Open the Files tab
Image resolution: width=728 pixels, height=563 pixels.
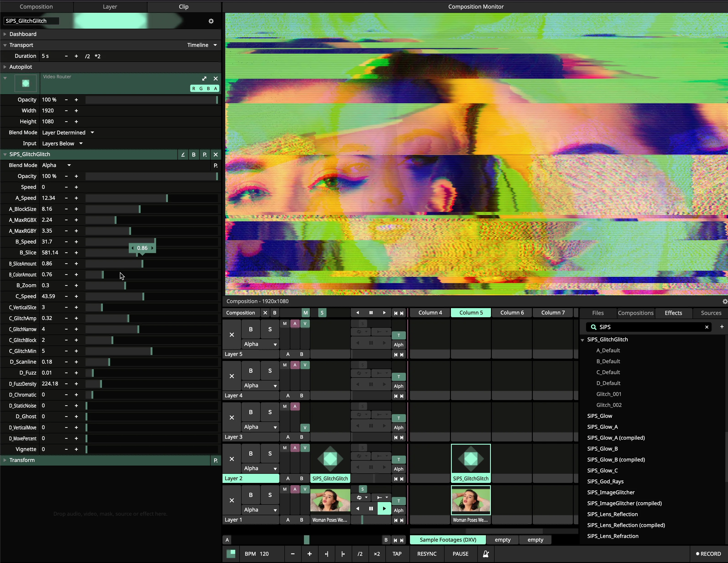pos(598,313)
